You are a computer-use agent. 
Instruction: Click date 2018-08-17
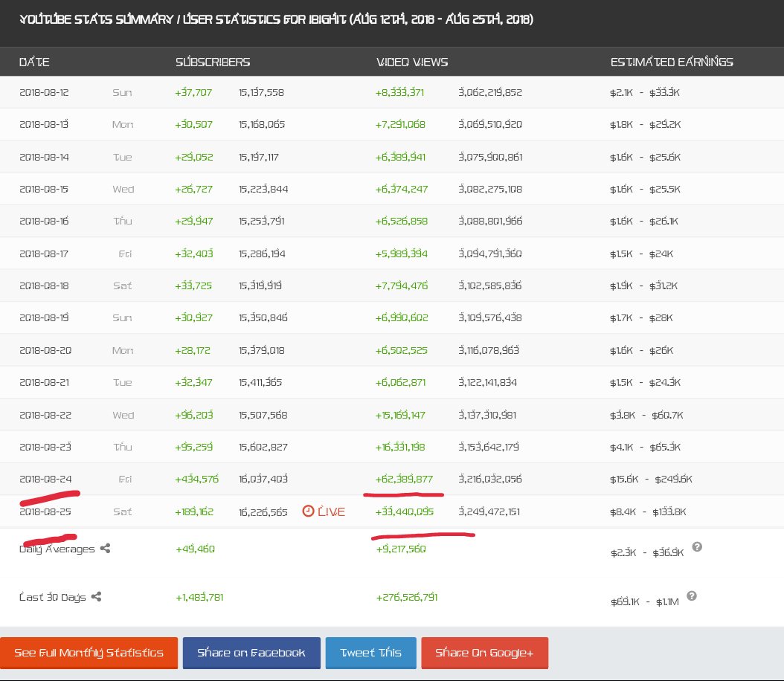coord(44,254)
